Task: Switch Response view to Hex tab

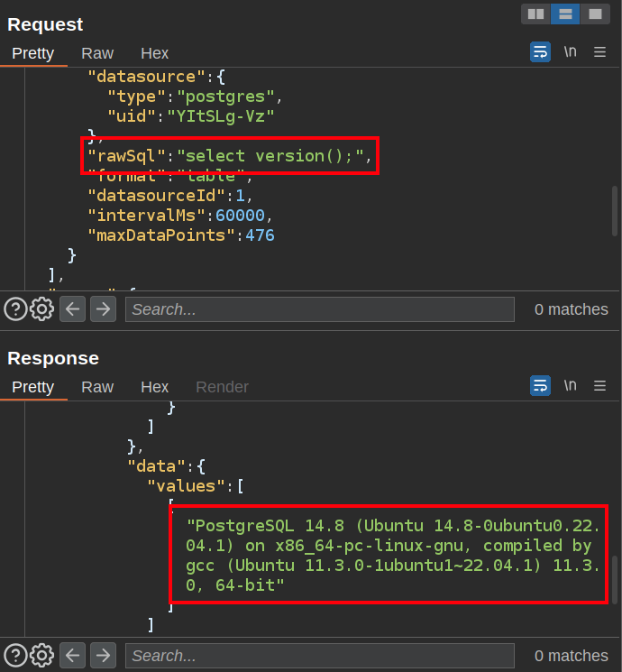Action: (x=154, y=387)
